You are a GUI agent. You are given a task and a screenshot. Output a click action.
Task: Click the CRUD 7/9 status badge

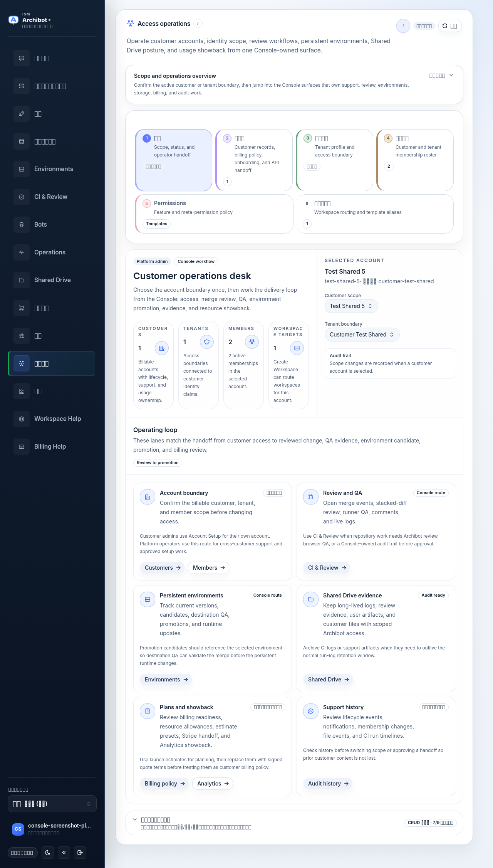click(x=431, y=823)
